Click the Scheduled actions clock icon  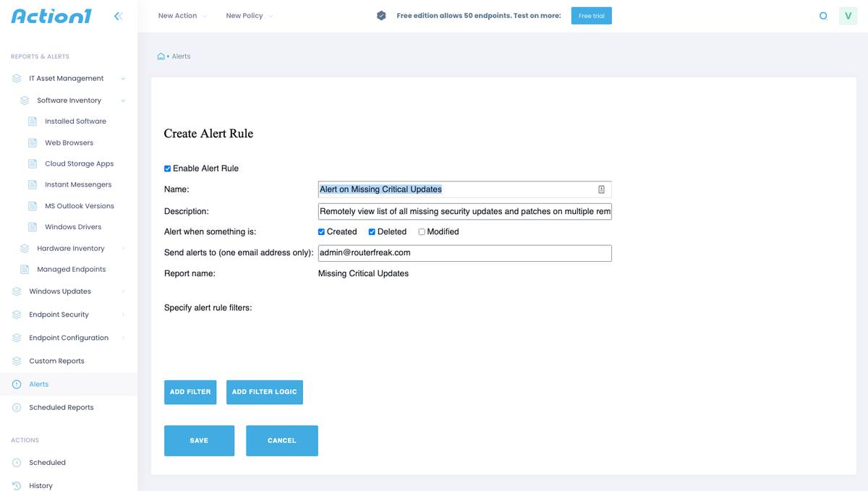tap(17, 462)
